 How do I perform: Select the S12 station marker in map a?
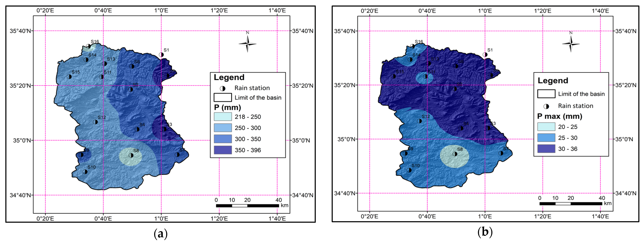(x=95, y=122)
